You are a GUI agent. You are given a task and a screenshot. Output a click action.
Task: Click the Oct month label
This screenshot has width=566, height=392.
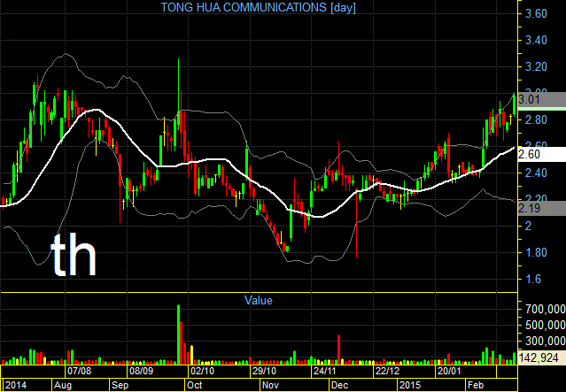point(195,385)
